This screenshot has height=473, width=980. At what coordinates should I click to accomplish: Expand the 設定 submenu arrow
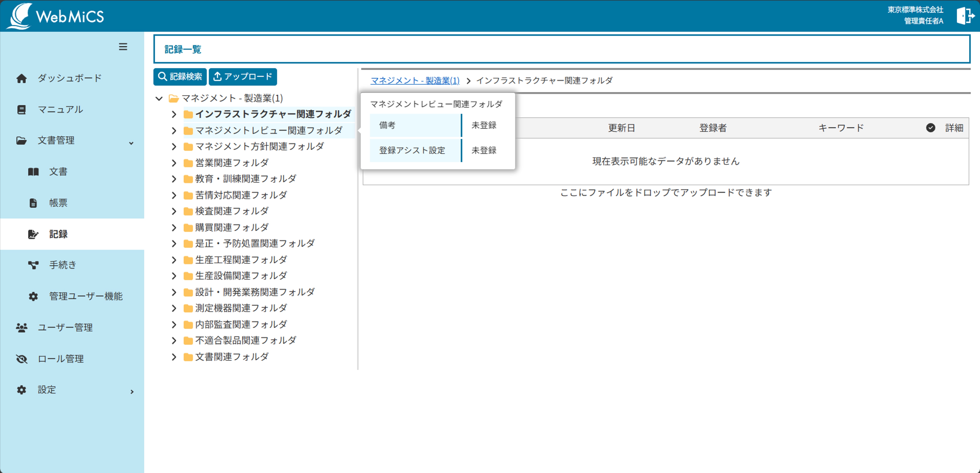tap(132, 391)
